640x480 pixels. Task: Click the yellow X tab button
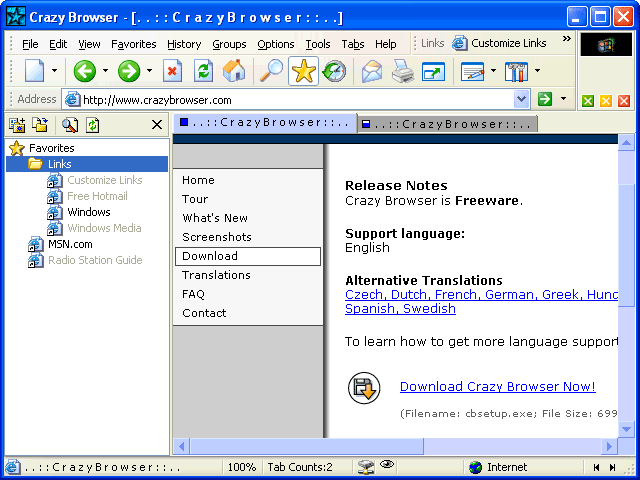606,101
